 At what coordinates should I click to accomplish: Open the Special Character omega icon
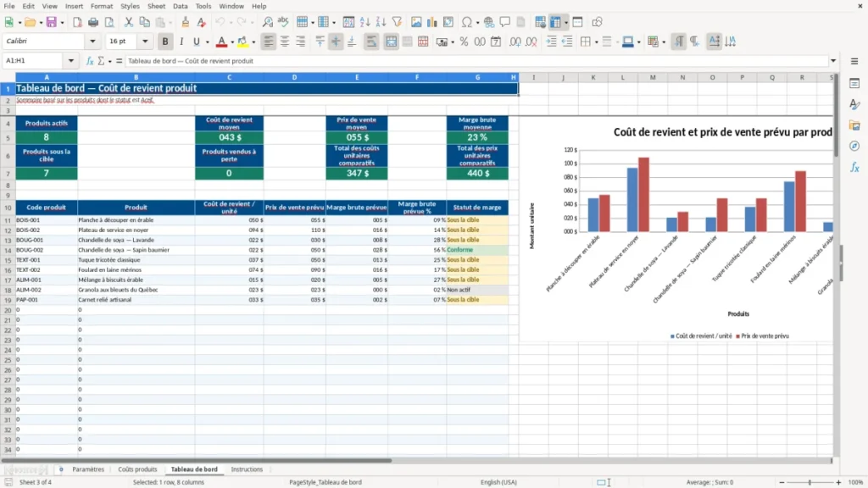(x=467, y=22)
